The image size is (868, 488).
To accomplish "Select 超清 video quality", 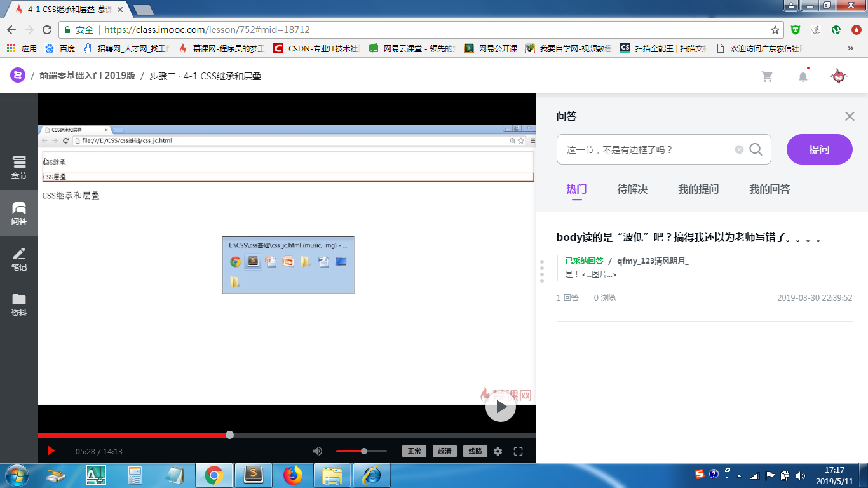I will point(444,451).
